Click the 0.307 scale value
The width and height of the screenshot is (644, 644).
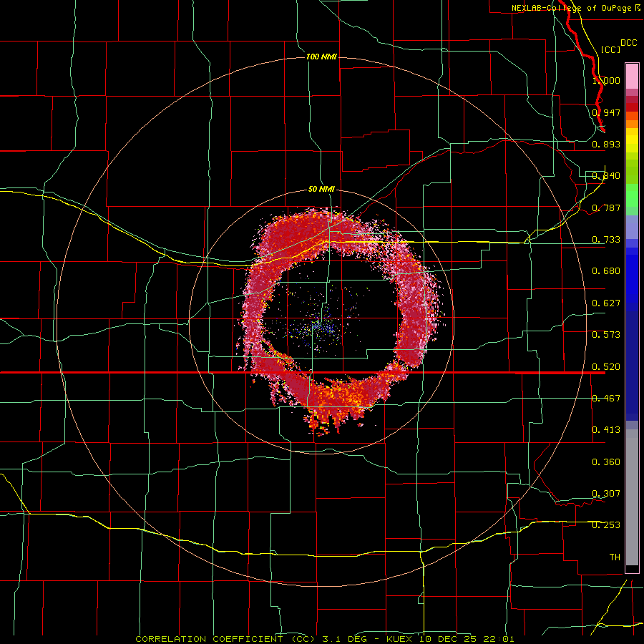606,494
